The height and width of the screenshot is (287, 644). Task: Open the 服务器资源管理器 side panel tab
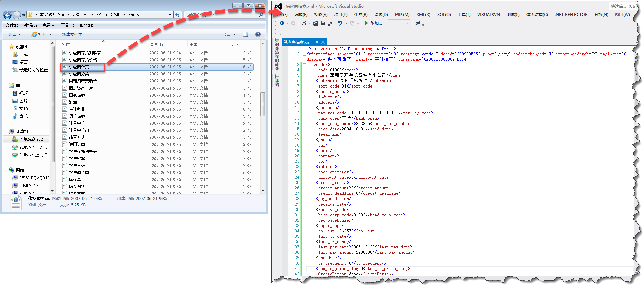pos(277,54)
